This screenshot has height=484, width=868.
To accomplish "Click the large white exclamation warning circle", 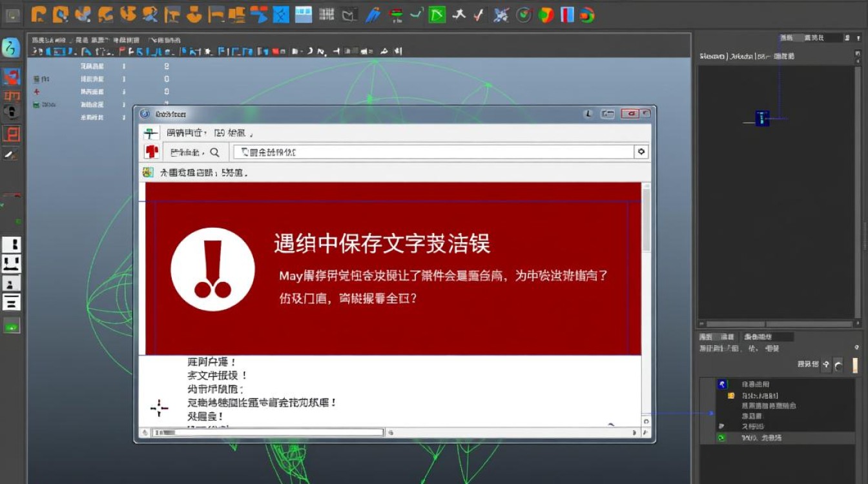I will pyautogui.click(x=212, y=270).
